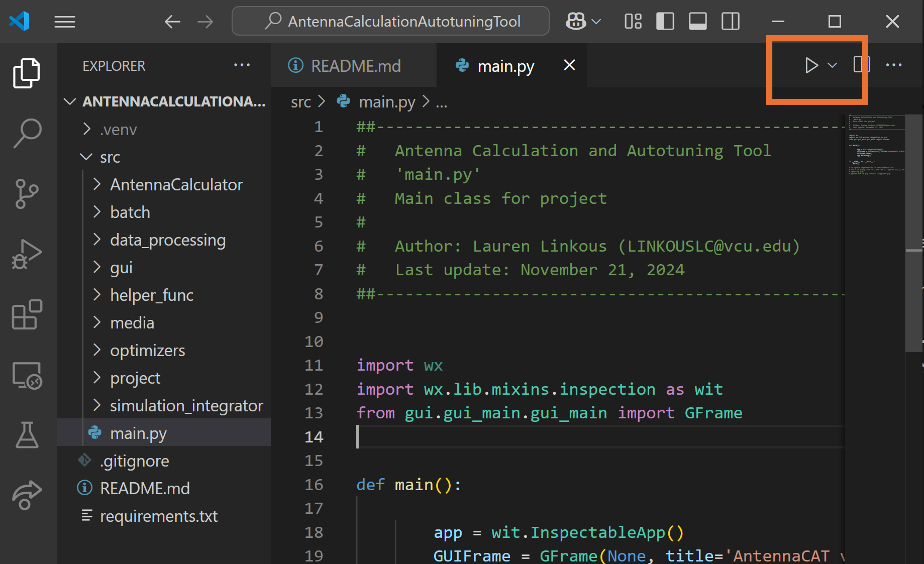Expand the AntennaCalculator folder
Image resolution: width=924 pixels, height=564 pixels.
point(176,185)
